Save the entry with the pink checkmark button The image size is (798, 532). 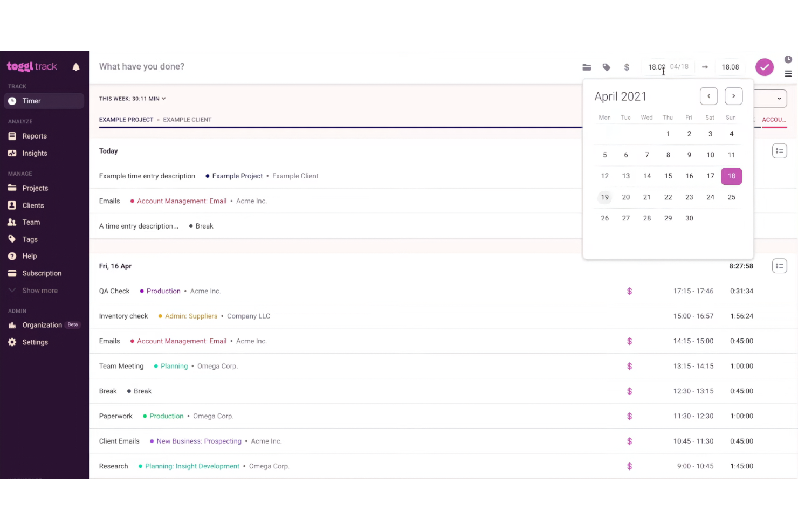pyautogui.click(x=765, y=67)
